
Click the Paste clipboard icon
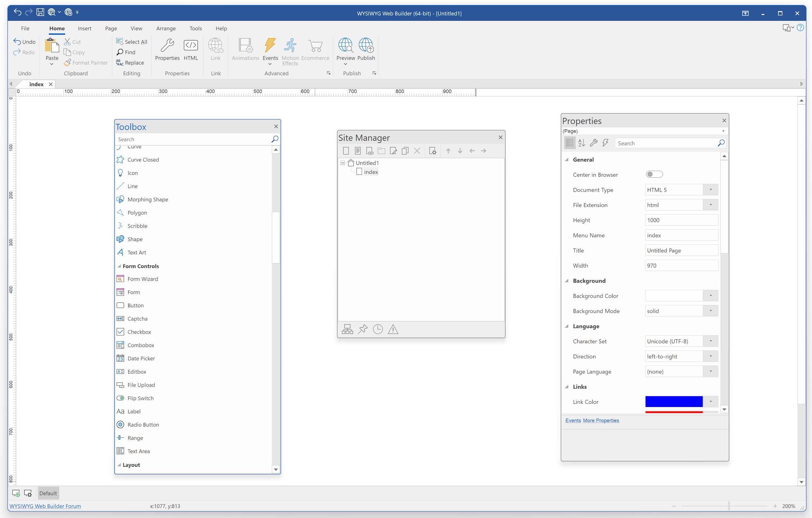[x=52, y=46]
